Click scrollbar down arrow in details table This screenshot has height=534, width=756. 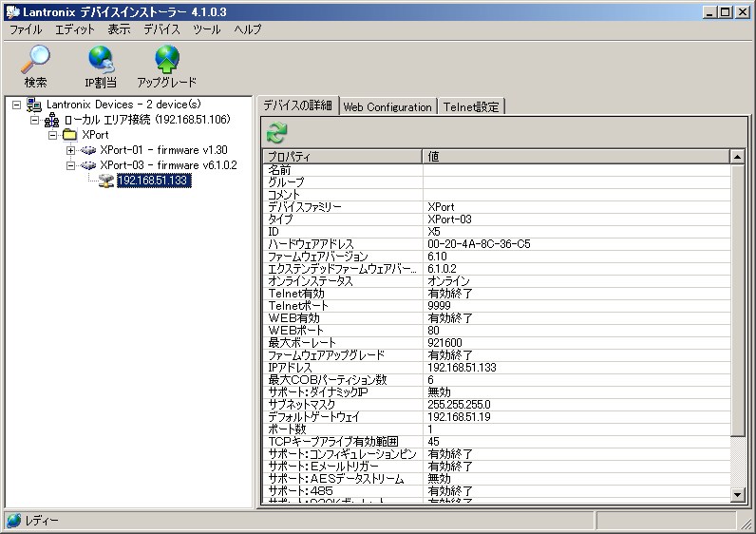[738, 494]
